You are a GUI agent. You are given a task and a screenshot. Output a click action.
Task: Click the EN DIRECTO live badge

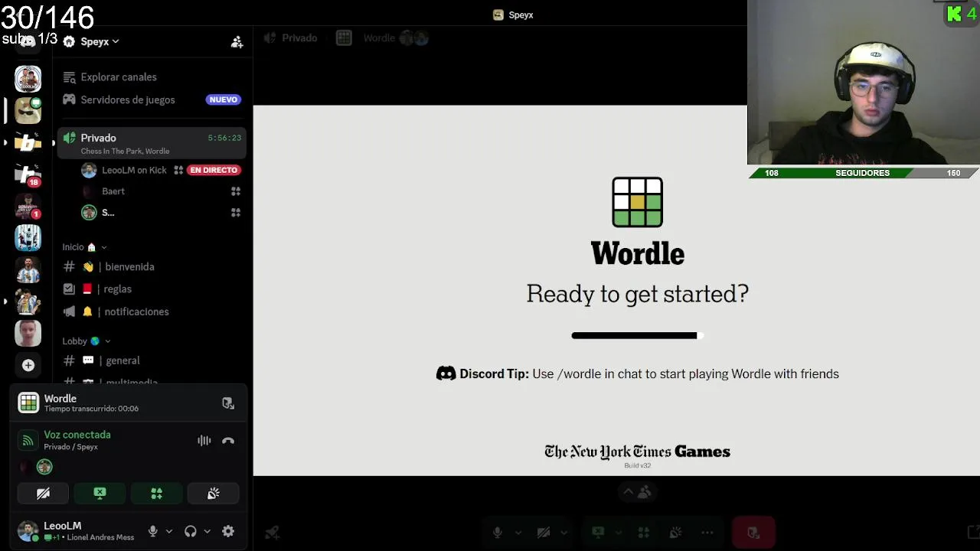[x=214, y=170]
